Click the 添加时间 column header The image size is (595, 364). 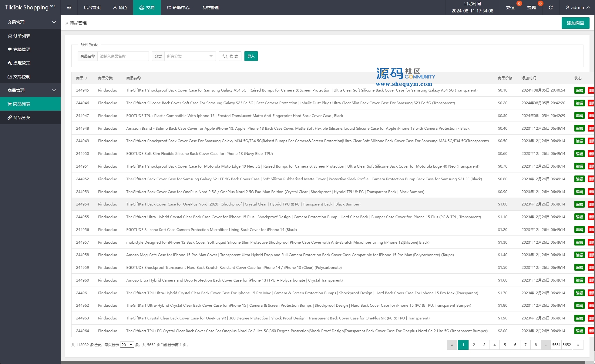tap(529, 78)
